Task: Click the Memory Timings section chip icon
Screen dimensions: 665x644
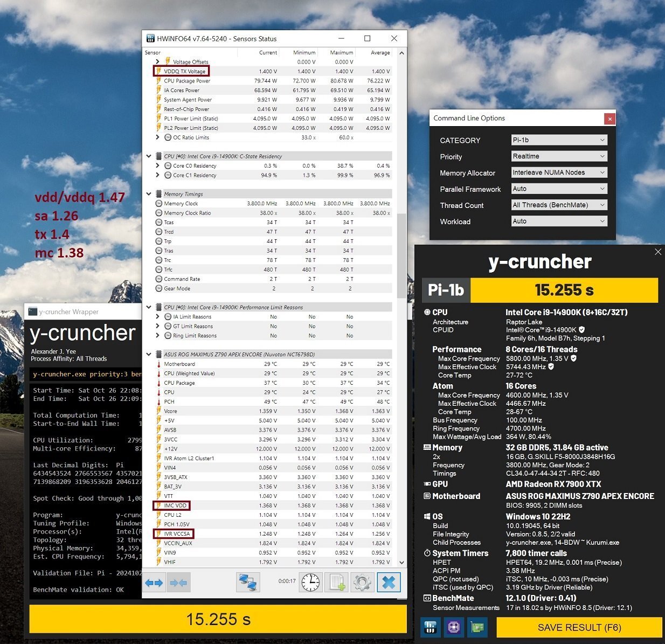Action: [x=159, y=194]
